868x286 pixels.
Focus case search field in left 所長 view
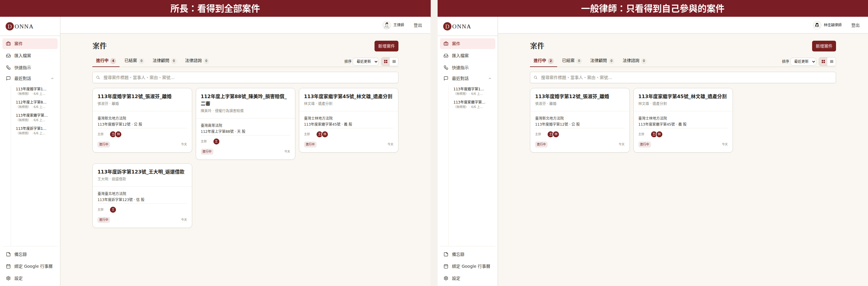click(245, 77)
